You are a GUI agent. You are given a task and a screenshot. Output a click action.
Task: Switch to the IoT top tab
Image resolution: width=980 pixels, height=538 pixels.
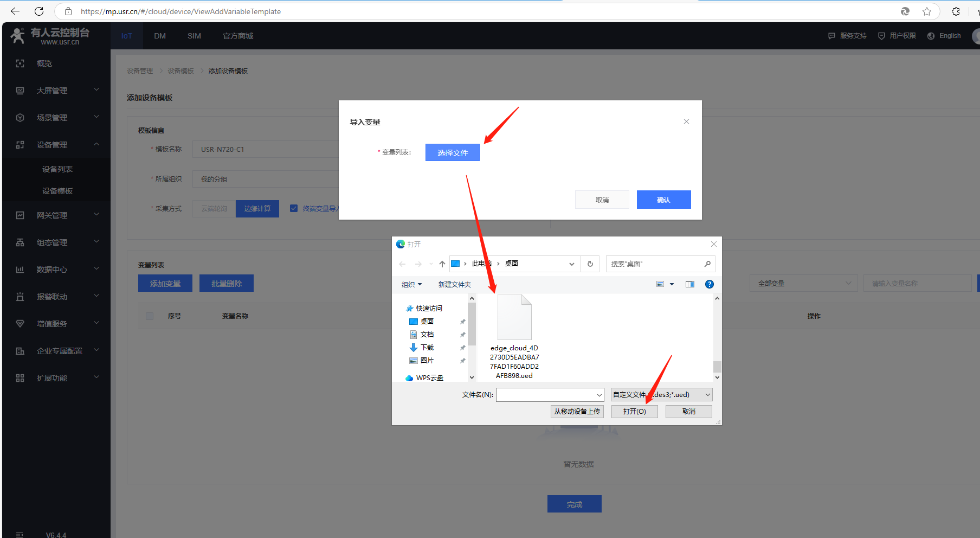127,36
